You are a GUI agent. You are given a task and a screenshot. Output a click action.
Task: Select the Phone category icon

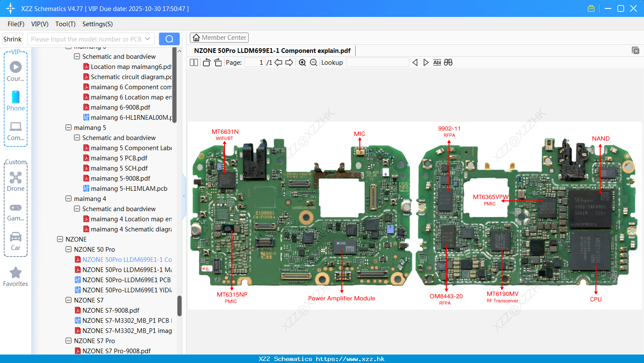click(16, 97)
